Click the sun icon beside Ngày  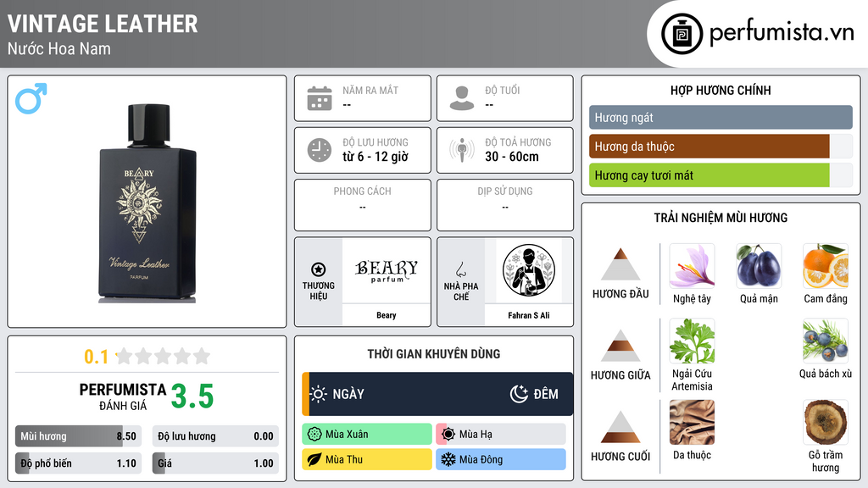[319, 394]
